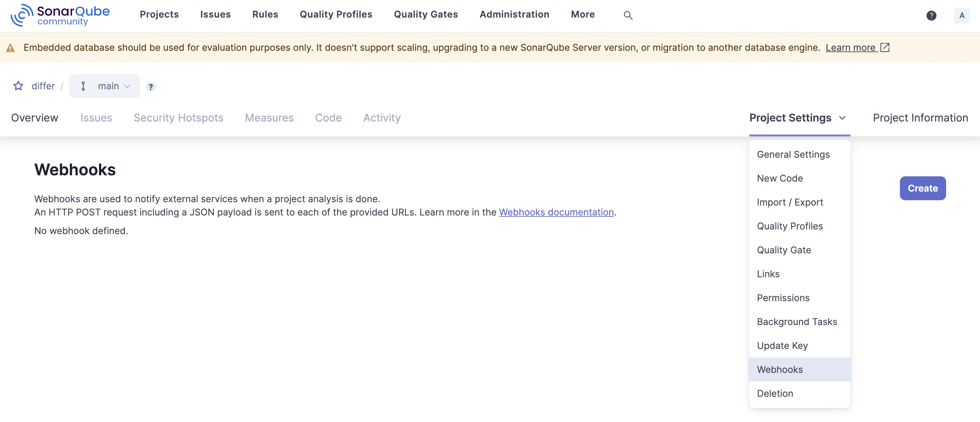The width and height of the screenshot is (980, 422).
Task: Open the Webhooks documentation link
Action: pyautogui.click(x=557, y=212)
